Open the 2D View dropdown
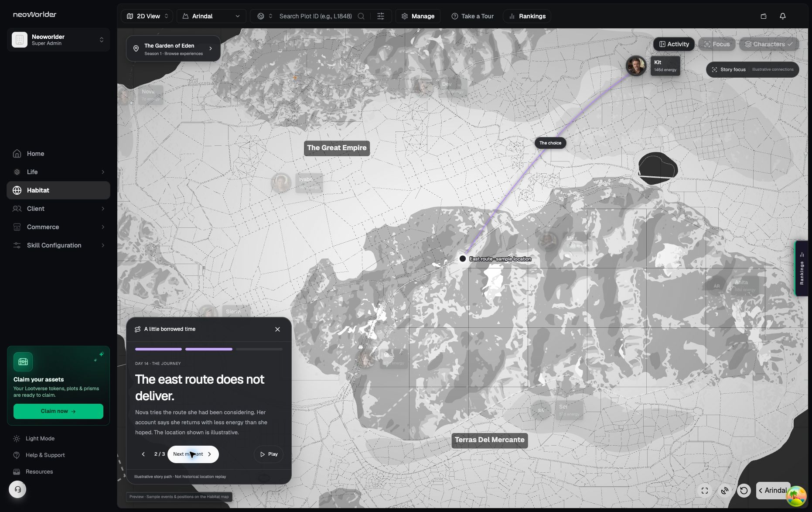812x512 pixels. pyautogui.click(x=147, y=16)
